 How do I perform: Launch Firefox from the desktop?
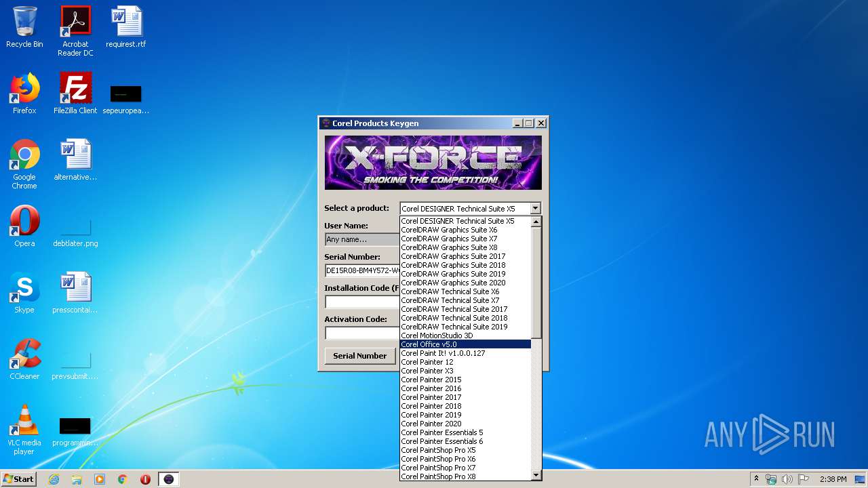tap(24, 94)
